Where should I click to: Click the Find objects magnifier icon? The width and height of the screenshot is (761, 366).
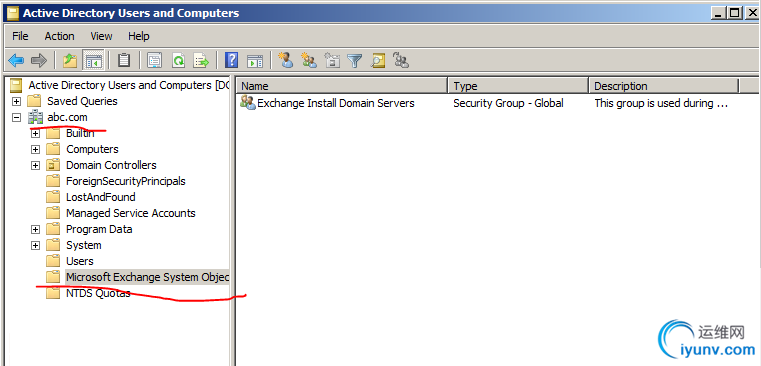pos(378,61)
